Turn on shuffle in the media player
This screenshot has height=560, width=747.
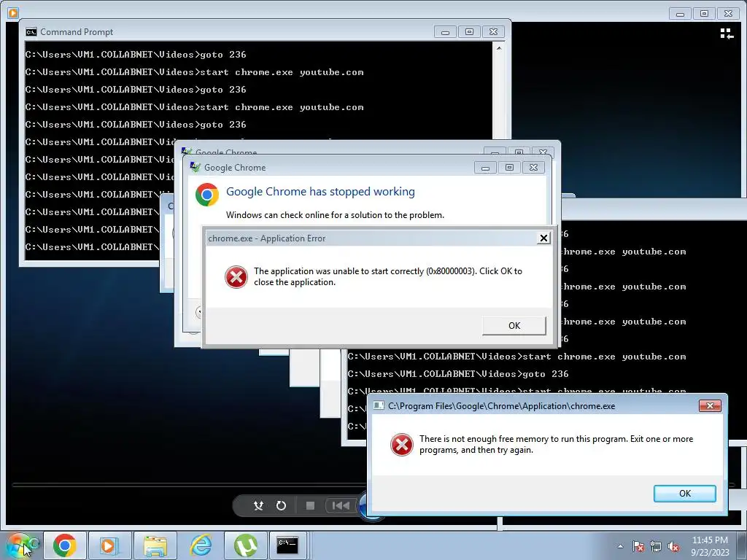258,505
